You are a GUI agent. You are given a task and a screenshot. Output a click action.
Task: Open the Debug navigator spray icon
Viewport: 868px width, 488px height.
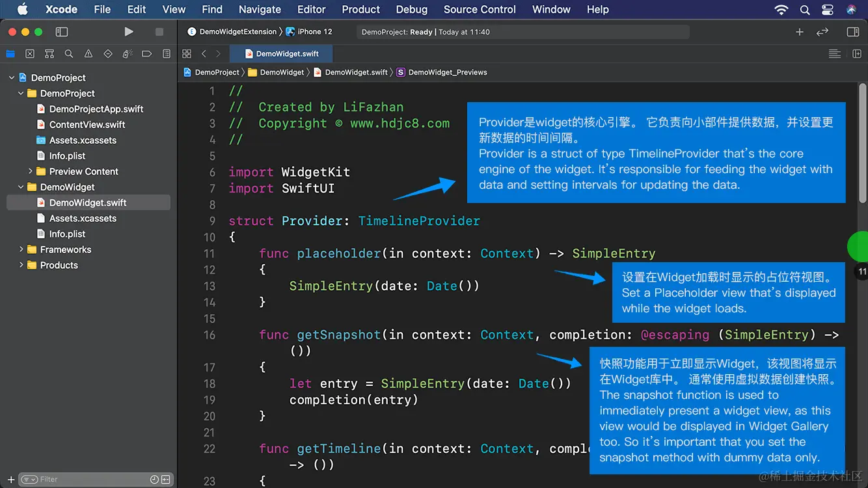pos(128,54)
